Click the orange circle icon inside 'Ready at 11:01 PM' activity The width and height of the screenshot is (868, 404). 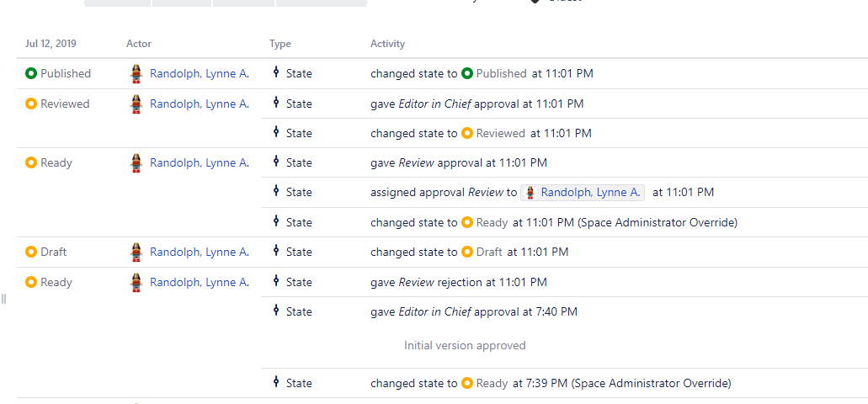467,222
